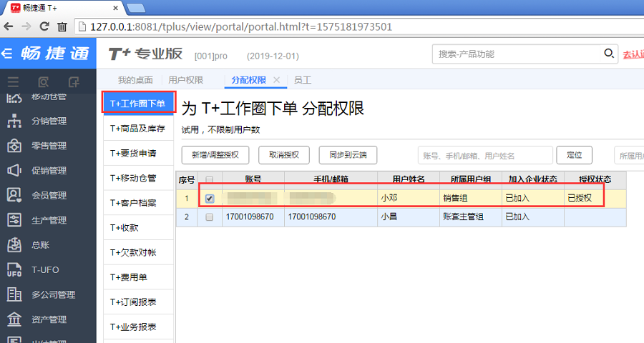Open 会员管理 module icon
Viewport: 644px width, 343px height.
tap(14, 195)
